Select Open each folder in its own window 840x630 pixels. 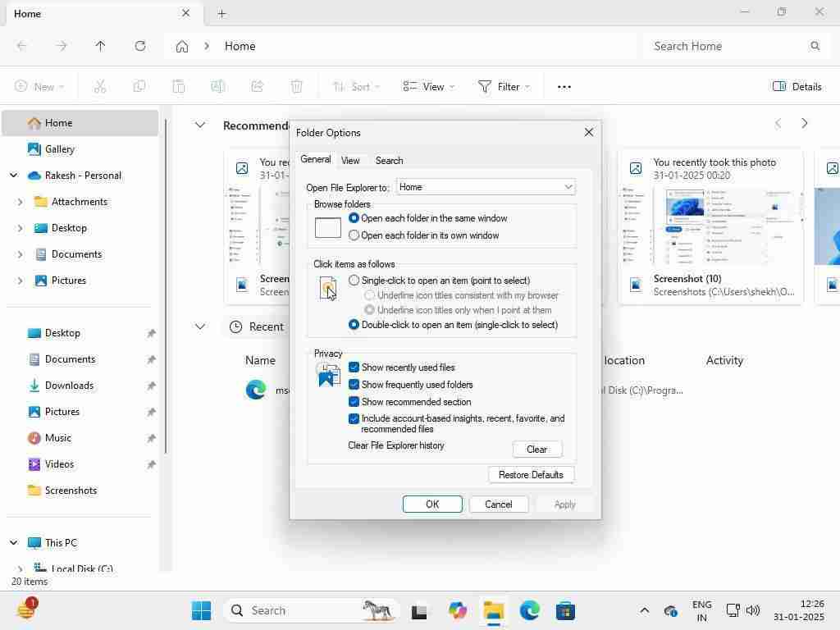(x=354, y=235)
